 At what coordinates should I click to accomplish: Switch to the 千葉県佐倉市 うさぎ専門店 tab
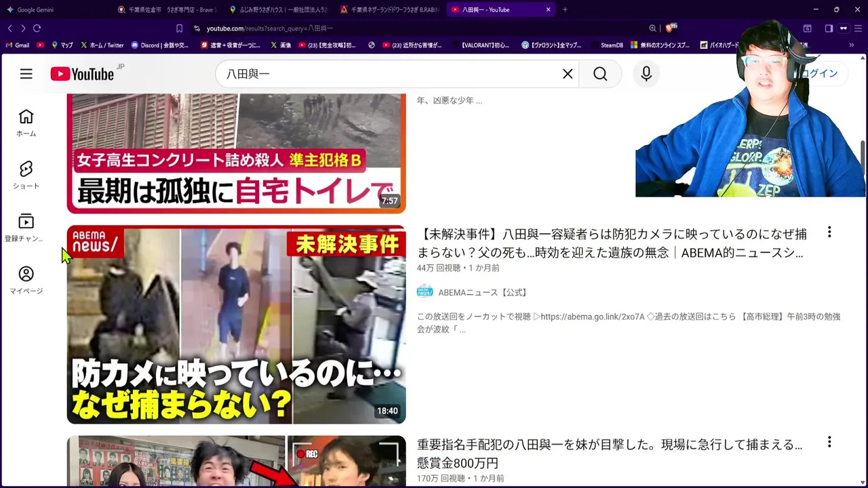(x=167, y=9)
